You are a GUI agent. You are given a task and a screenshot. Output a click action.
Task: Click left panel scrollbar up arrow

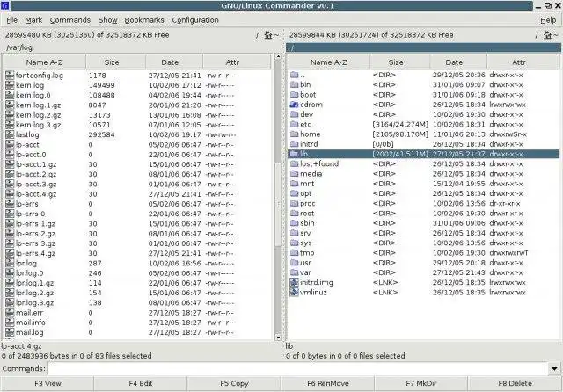pos(278,56)
